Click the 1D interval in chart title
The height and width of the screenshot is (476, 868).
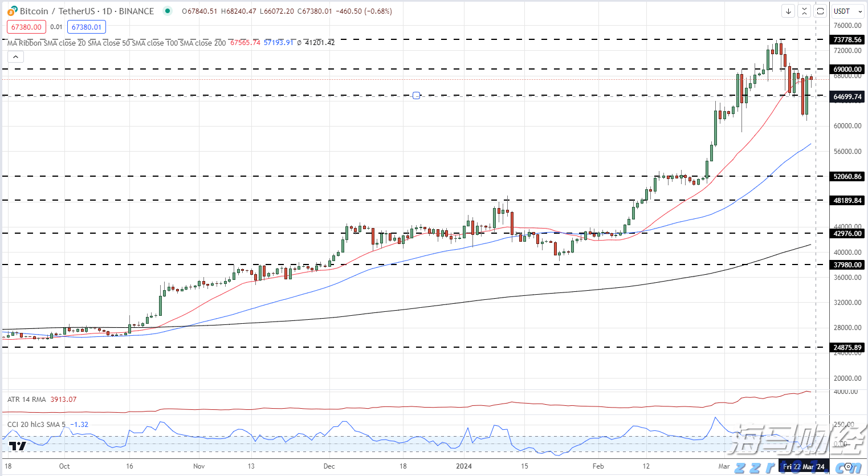click(x=107, y=11)
